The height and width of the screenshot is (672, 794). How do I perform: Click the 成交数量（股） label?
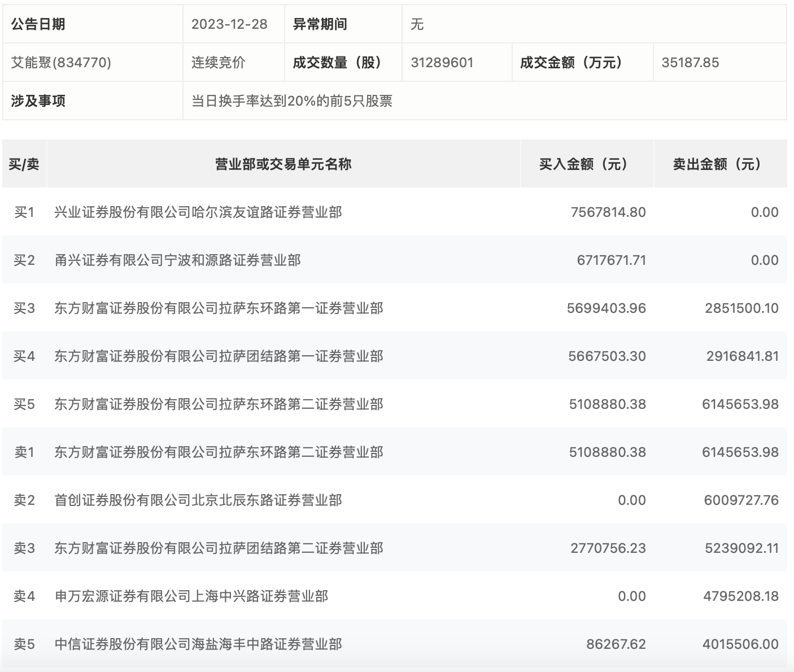pyautogui.click(x=340, y=62)
